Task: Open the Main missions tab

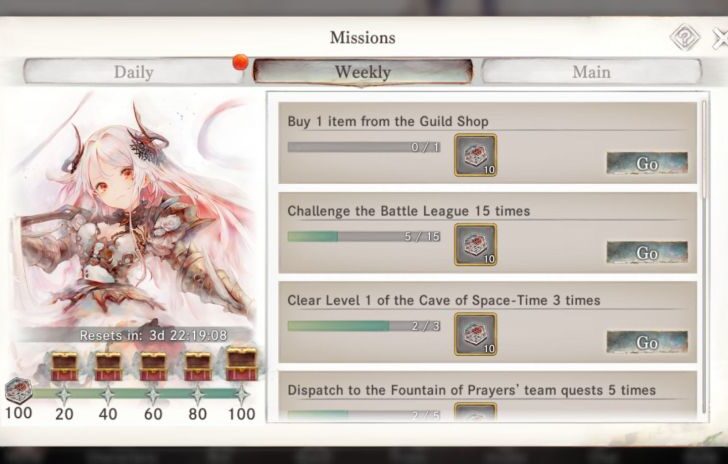Action: point(591,72)
